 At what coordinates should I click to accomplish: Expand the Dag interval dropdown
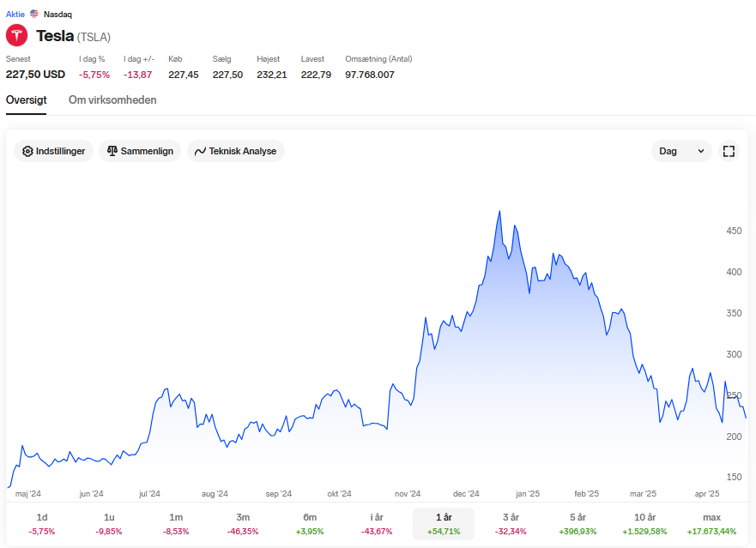[681, 151]
